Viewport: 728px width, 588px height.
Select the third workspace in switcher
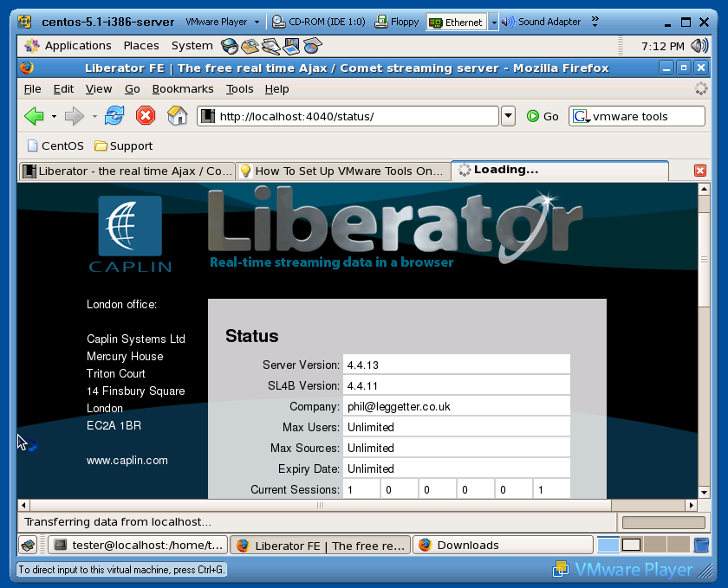654,545
